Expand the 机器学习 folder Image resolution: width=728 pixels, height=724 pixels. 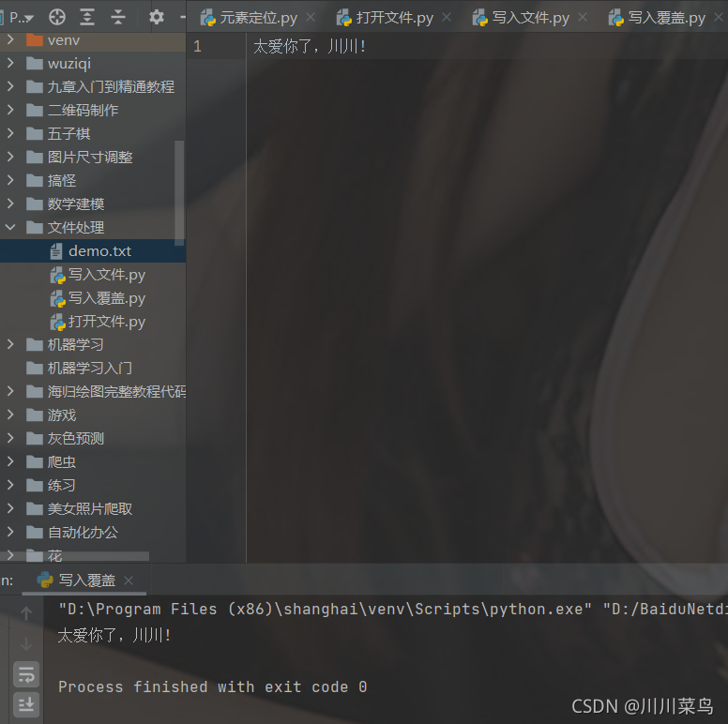click(10, 344)
